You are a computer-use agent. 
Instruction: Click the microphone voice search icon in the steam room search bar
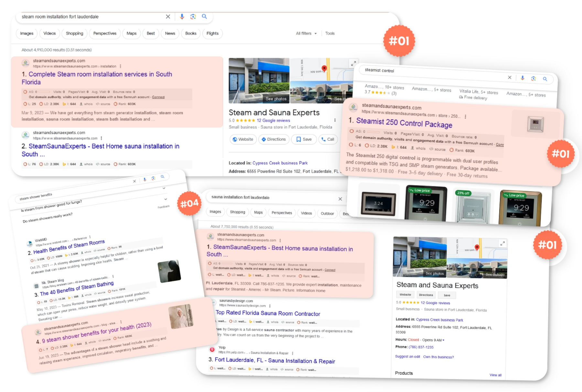pyautogui.click(x=182, y=16)
